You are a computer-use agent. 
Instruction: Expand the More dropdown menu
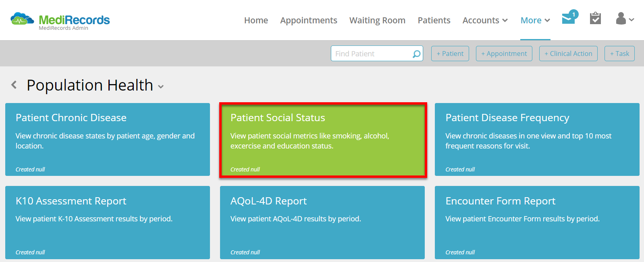coord(535,21)
